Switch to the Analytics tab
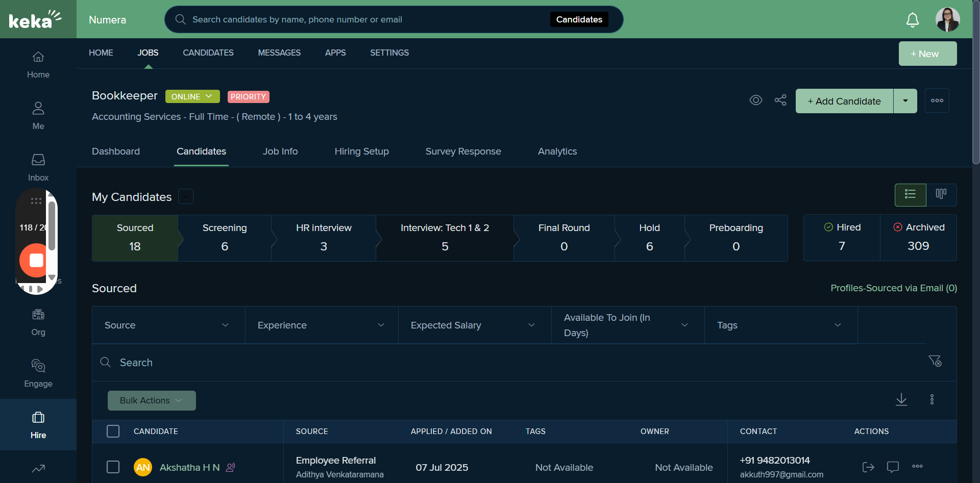This screenshot has height=483, width=980. pyautogui.click(x=557, y=151)
